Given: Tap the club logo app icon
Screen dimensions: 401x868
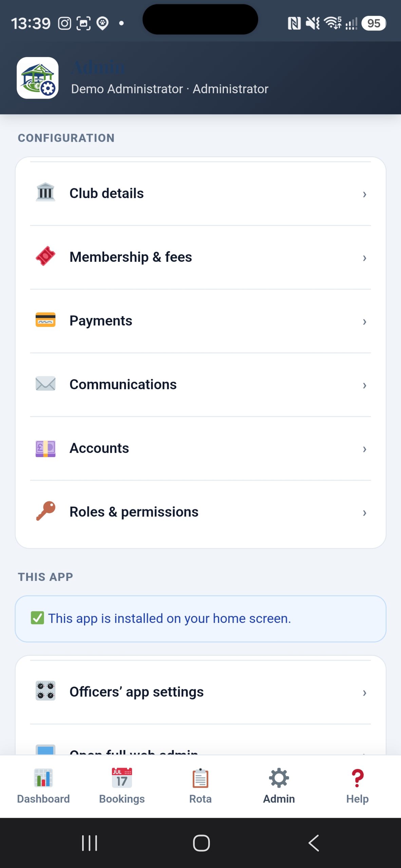Looking at the screenshot, I should pyautogui.click(x=38, y=78).
